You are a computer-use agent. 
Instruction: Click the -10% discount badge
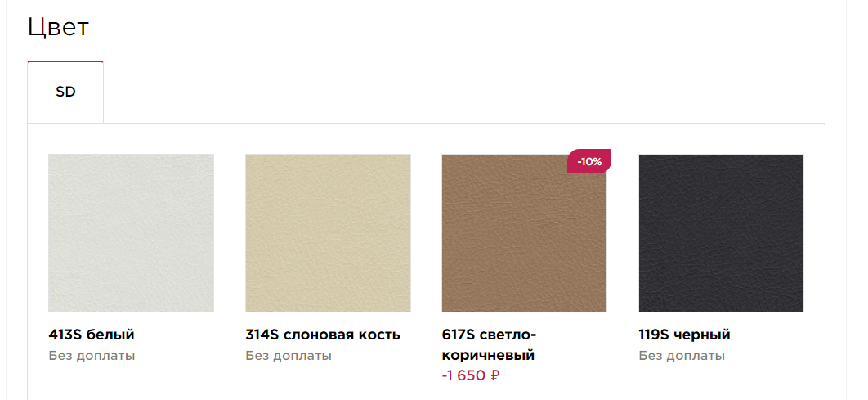point(589,162)
